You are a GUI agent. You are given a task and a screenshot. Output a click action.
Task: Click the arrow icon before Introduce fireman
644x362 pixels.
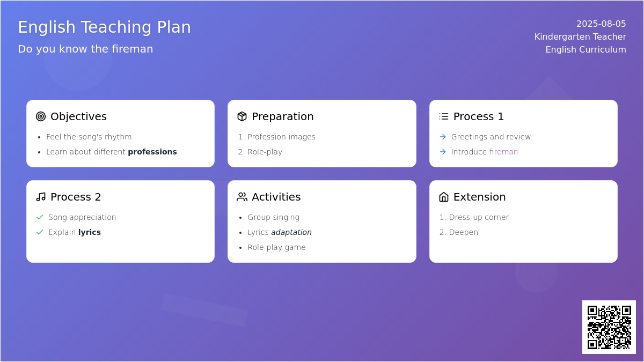[x=443, y=152]
